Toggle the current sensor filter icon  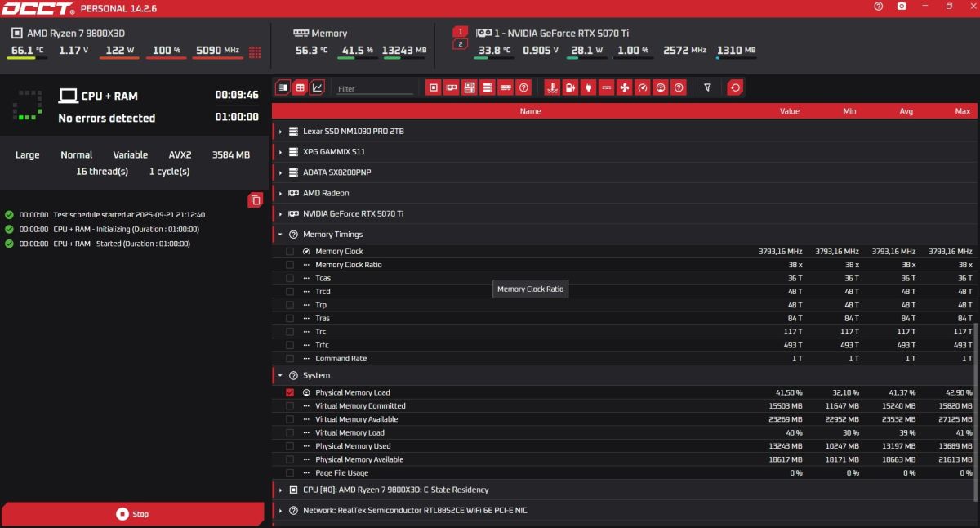pyautogui.click(x=606, y=87)
